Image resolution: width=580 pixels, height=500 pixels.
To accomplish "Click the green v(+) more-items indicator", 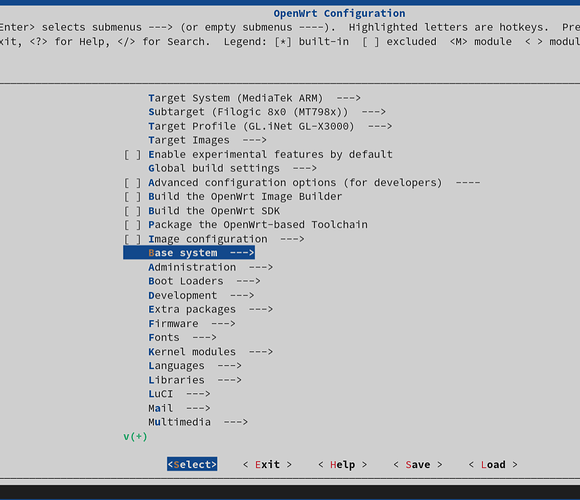I will pyautogui.click(x=135, y=437).
